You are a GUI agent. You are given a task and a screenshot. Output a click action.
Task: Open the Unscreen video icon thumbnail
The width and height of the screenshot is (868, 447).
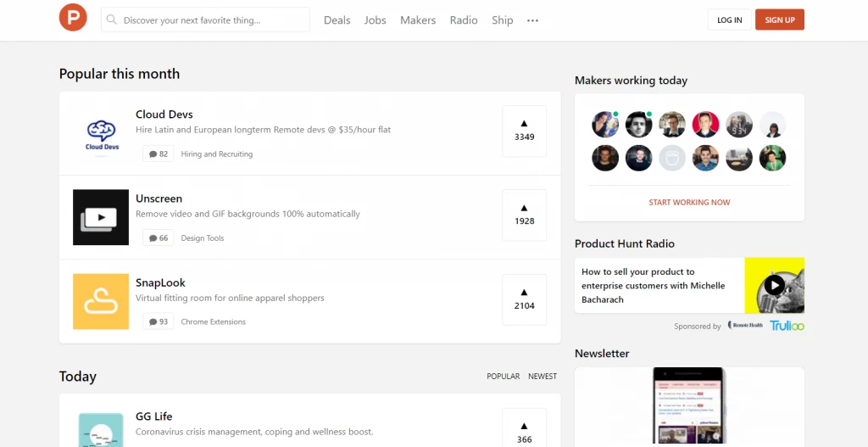[101, 217]
